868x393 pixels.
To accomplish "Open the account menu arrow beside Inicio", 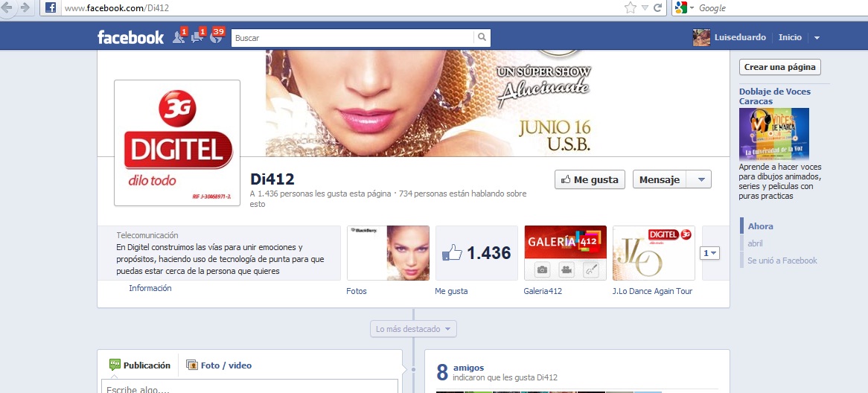I will (x=817, y=38).
